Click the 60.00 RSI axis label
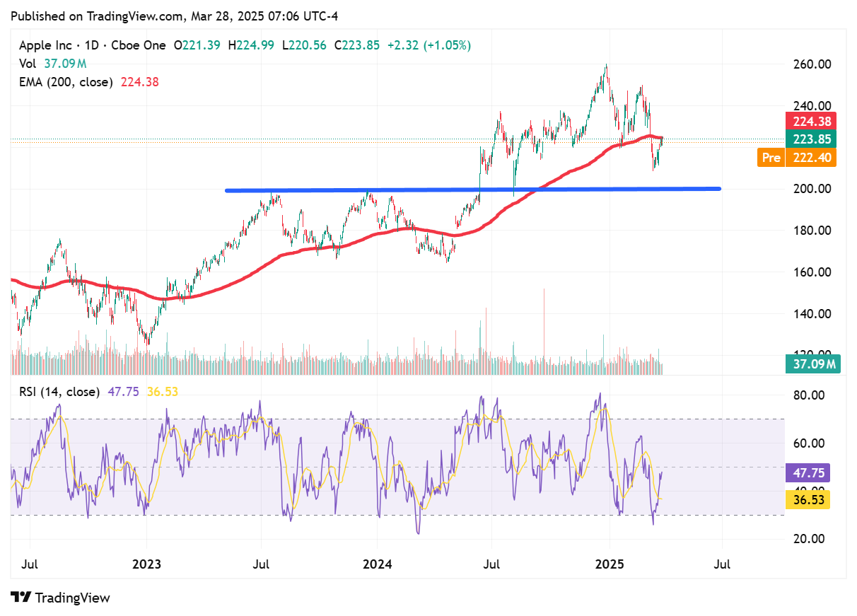Image resolution: width=857 pixels, height=616 pixels. [808, 443]
